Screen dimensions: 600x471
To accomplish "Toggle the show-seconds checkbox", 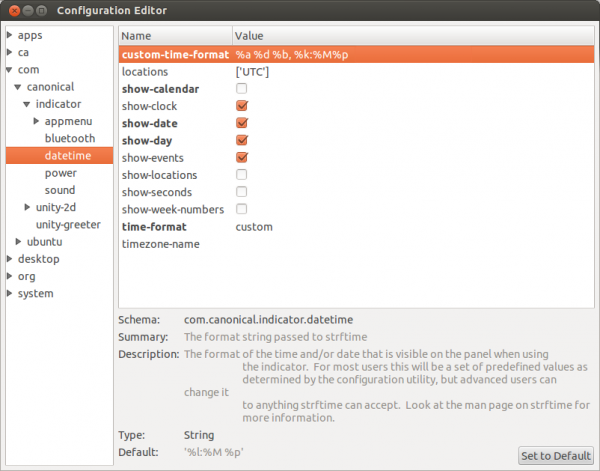I will click(241, 192).
